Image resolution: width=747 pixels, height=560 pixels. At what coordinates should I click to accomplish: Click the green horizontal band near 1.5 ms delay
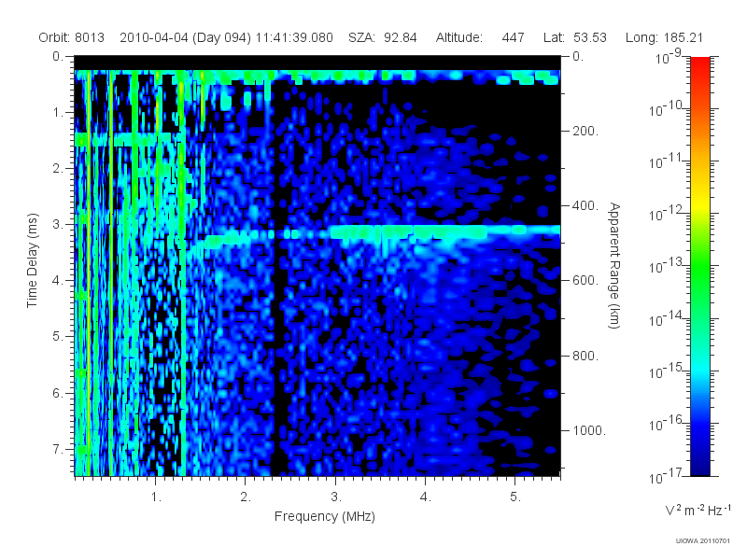[x=123, y=139]
